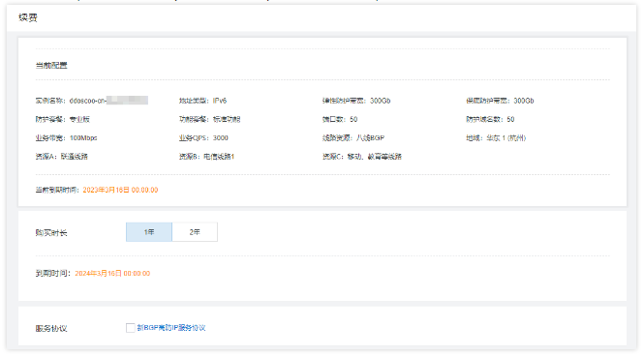
Task: Click the elastic protection bandwidth 300Gb value
Action: click(x=381, y=101)
